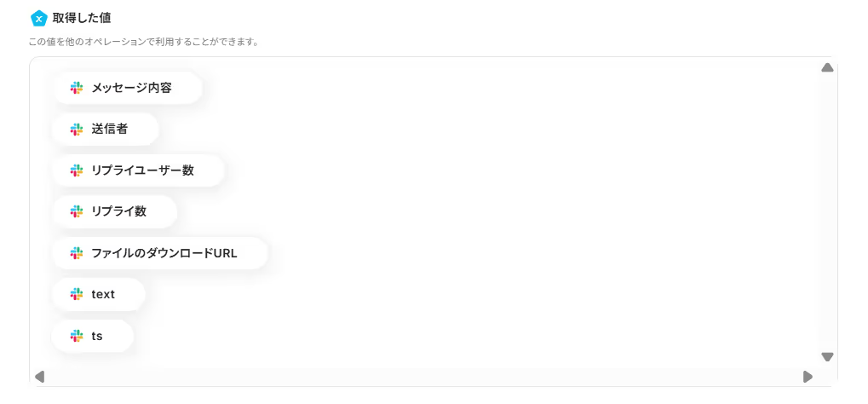Select the ts value chip label
The height and width of the screenshot is (404, 868).
point(97,336)
